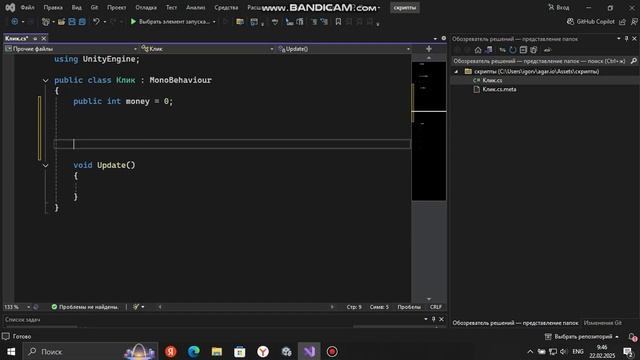Click the Open File folder icon
640x360 pixels.
pos(61,22)
